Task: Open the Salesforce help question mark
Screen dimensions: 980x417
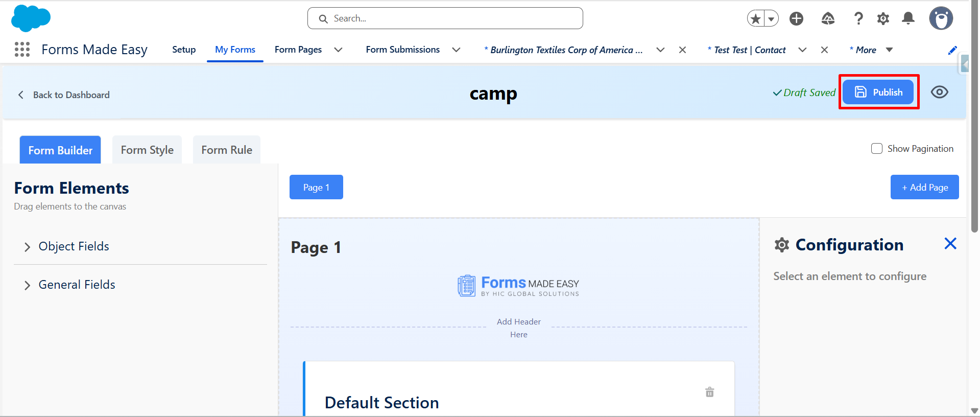Action: (858, 19)
